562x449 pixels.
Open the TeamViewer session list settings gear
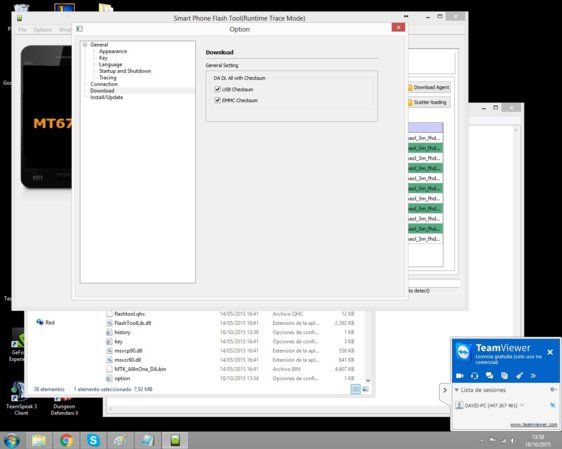pos(553,390)
